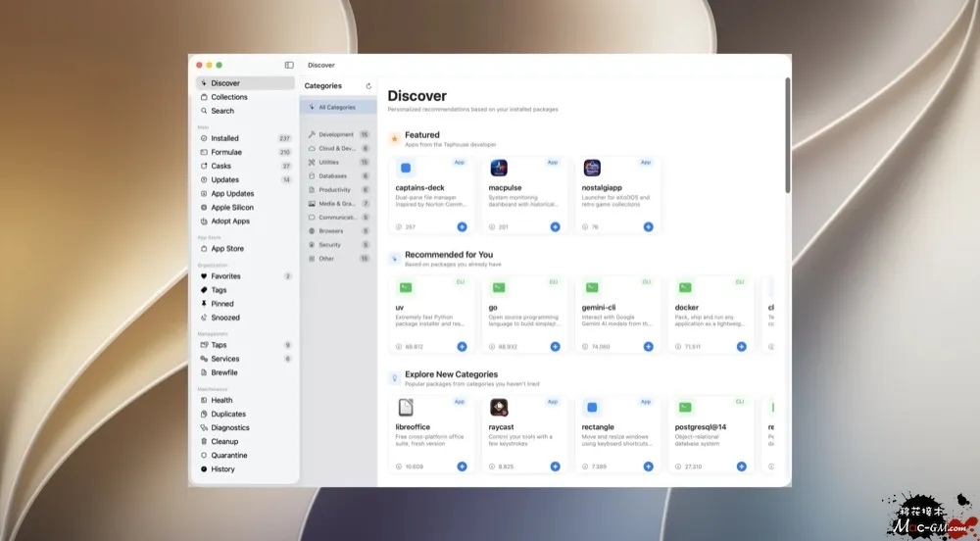The width and height of the screenshot is (980, 541).
Task: Toggle the sidebar visibility icon
Action: tap(289, 65)
